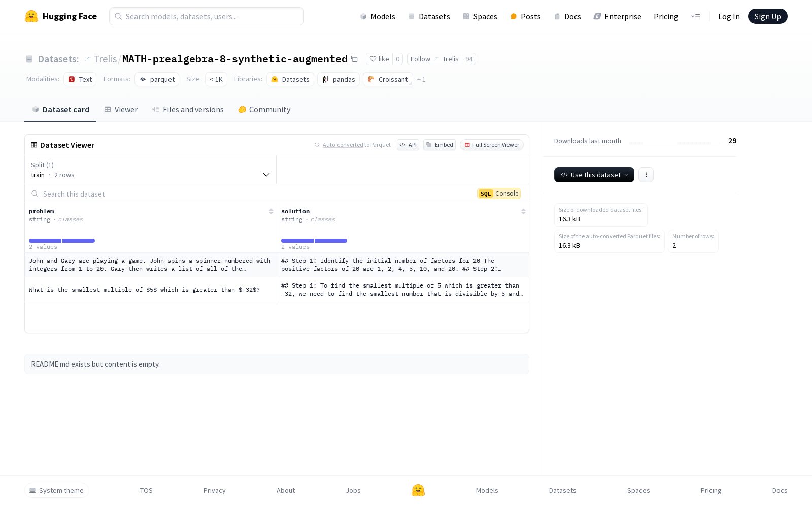Select the pandas library tag
This screenshot has height=508, width=812.
(339, 79)
